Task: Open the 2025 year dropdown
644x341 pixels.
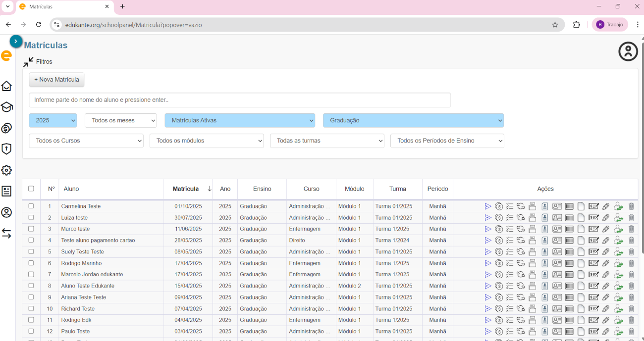Action: [x=53, y=120]
